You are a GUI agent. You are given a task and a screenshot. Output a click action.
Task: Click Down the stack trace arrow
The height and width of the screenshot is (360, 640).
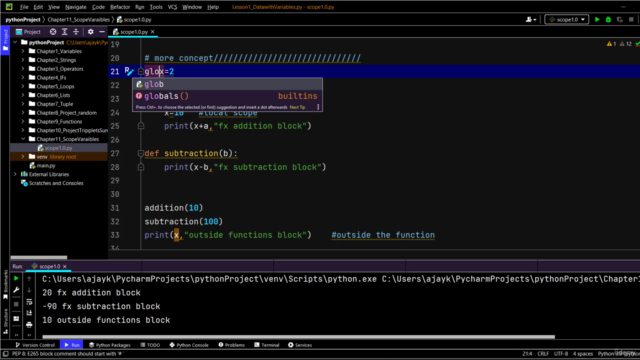29,290
